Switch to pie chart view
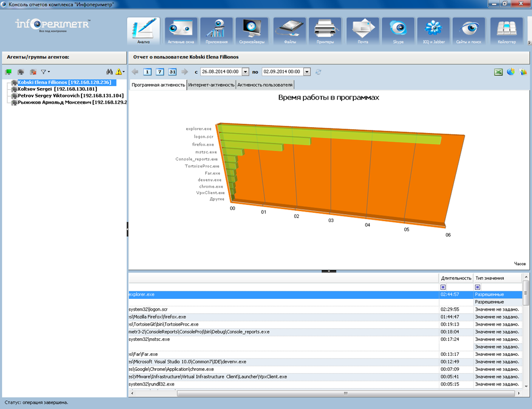Screen dimensions: 532x409 [511, 72]
